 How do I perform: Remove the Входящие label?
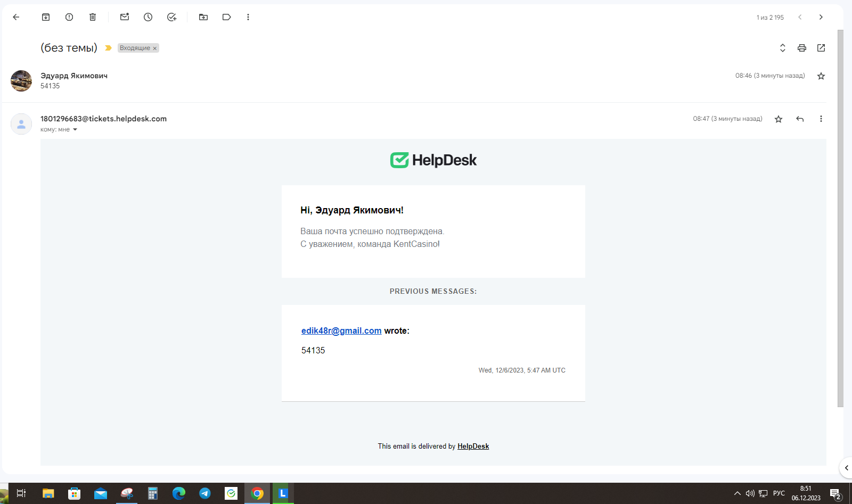(x=155, y=48)
